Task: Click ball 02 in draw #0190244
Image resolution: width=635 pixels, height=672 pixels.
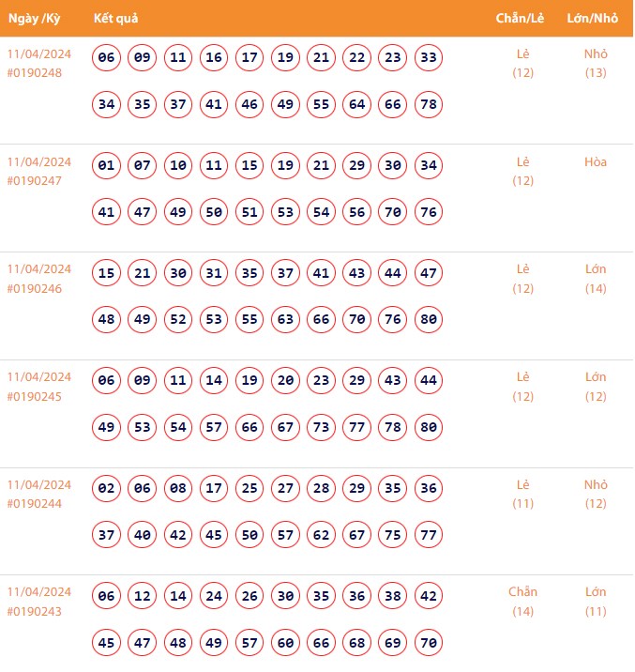Action: pos(106,489)
